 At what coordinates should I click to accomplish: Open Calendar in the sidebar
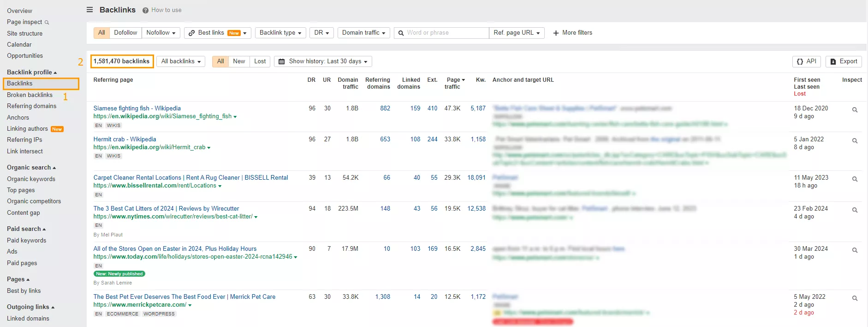pos(19,45)
